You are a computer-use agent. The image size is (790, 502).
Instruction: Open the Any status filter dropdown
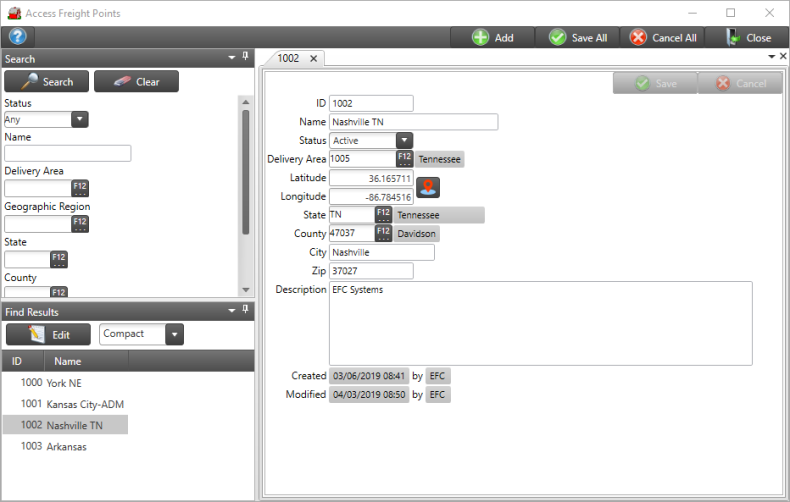80,119
